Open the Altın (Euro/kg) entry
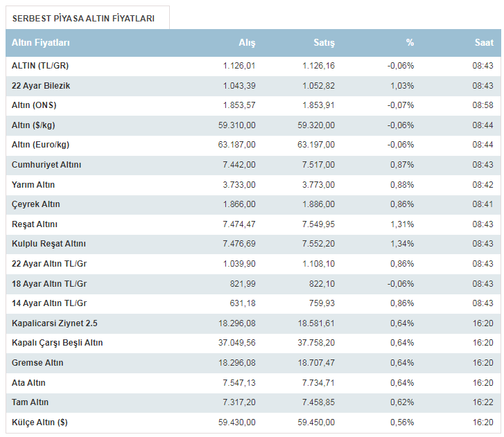Screen dimensions: 504x437 point(40,145)
